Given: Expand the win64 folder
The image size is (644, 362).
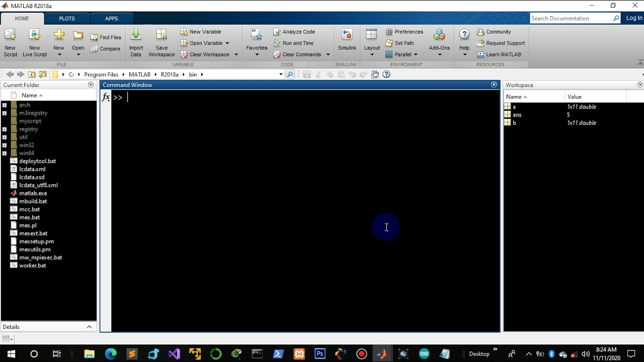Looking at the screenshot, I should (x=5, y=153).
